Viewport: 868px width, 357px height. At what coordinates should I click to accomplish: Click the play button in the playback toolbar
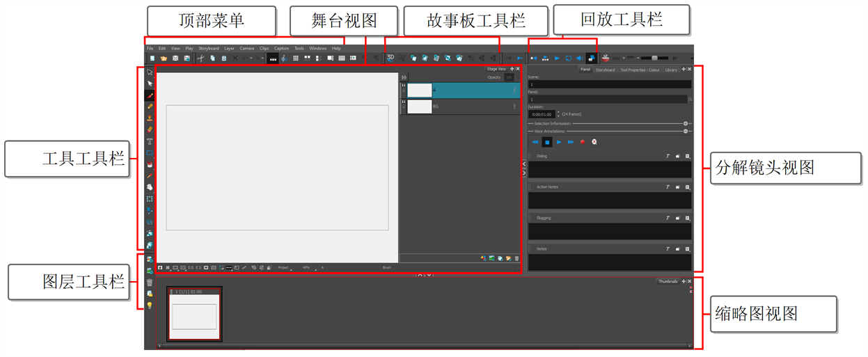tap(556, 58)
